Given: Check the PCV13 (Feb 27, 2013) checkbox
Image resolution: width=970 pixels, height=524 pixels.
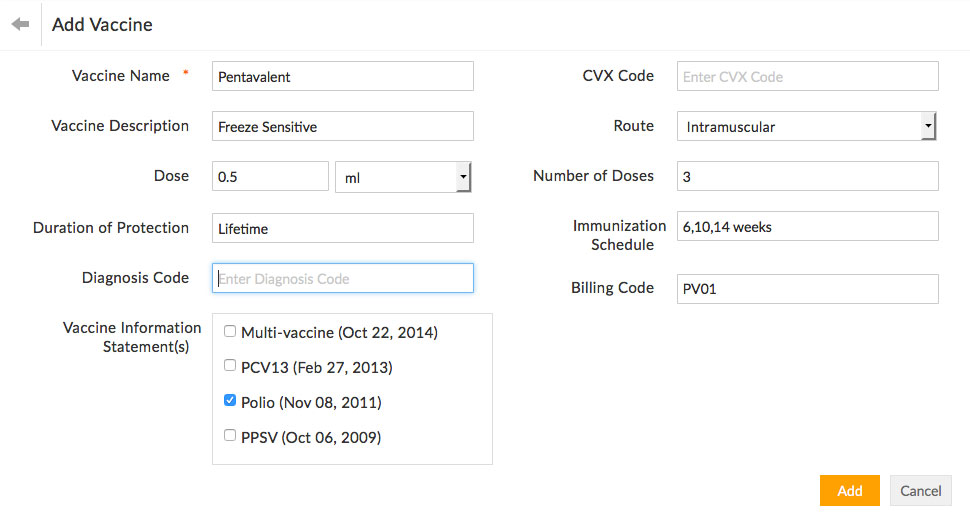Looking at the screenshot, I should 230,366.
